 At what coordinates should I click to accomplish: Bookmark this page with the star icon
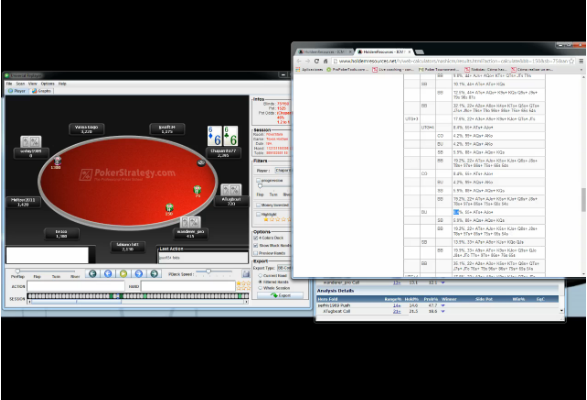click(x=572, y=61)
